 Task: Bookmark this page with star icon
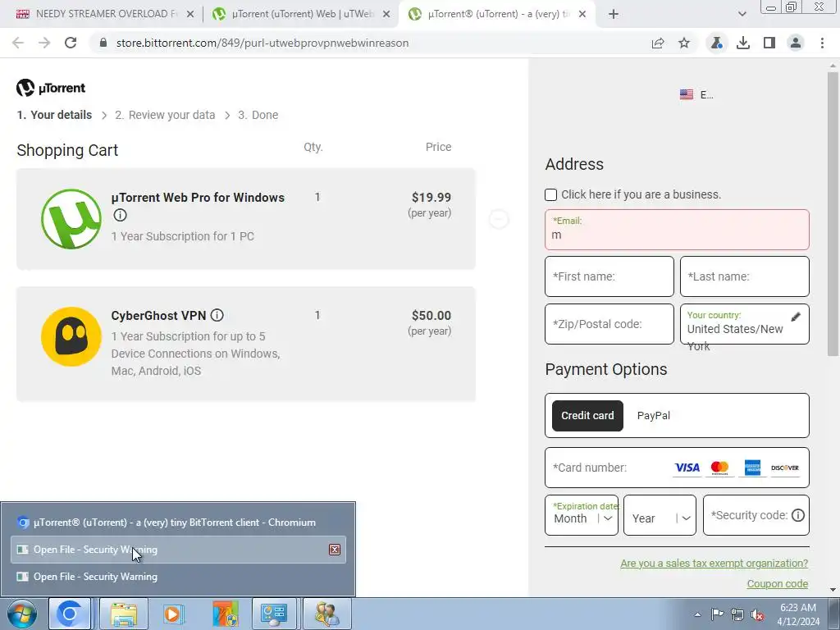coord(684,43)
